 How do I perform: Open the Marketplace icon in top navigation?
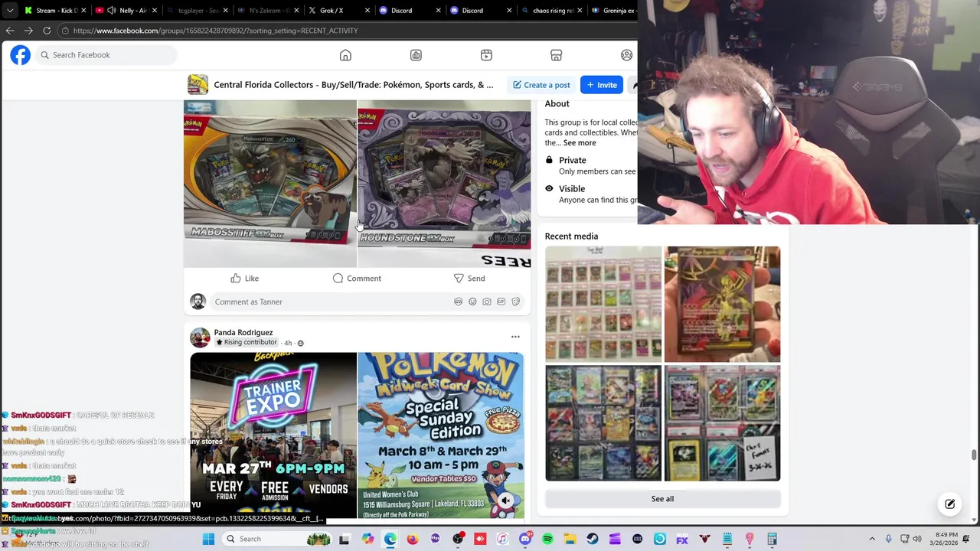pos(557,55)
